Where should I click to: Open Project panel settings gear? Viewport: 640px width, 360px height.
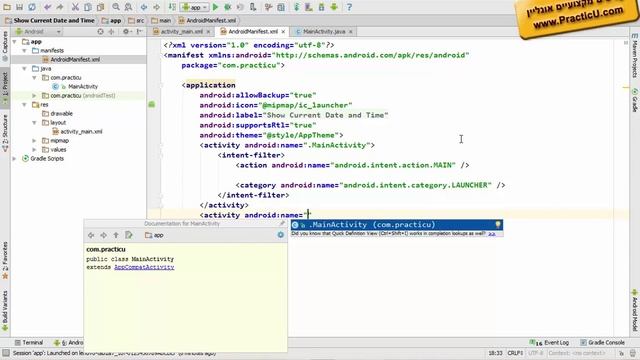point(126,31)
